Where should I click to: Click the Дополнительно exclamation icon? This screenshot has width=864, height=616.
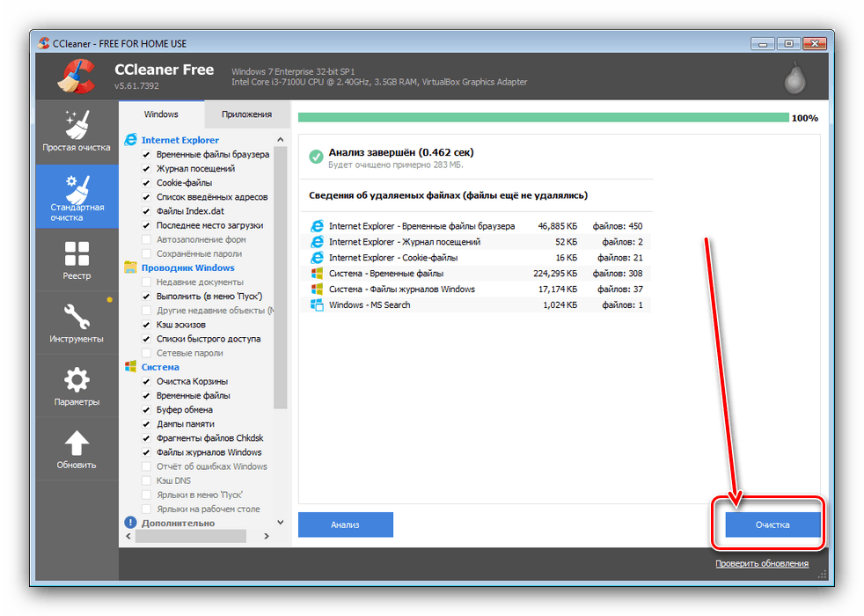[130, 523]
